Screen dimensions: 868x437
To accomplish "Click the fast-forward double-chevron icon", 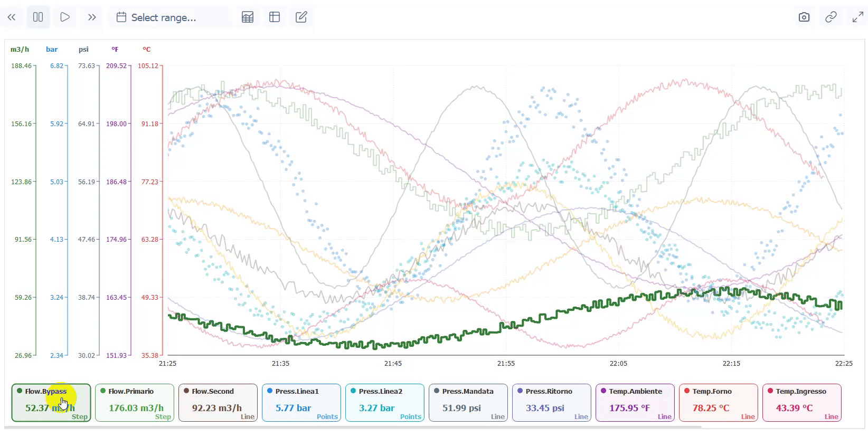I will [x=92, y=17].
